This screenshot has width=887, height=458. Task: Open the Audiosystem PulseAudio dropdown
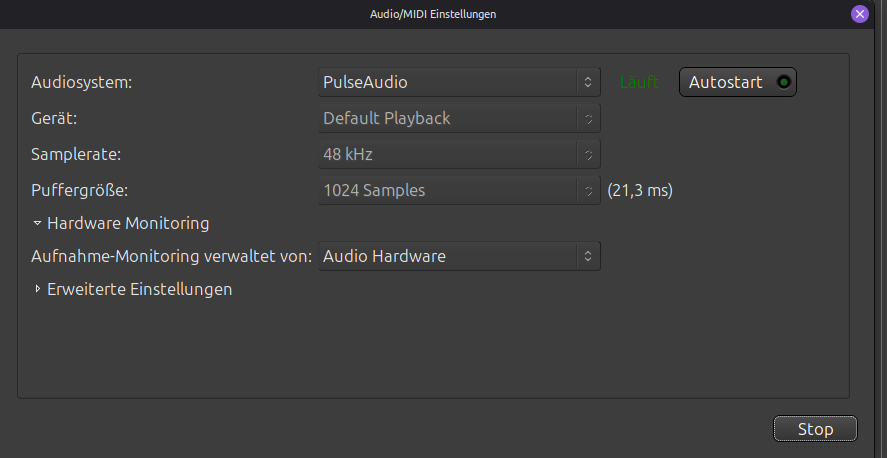point(459,82)
